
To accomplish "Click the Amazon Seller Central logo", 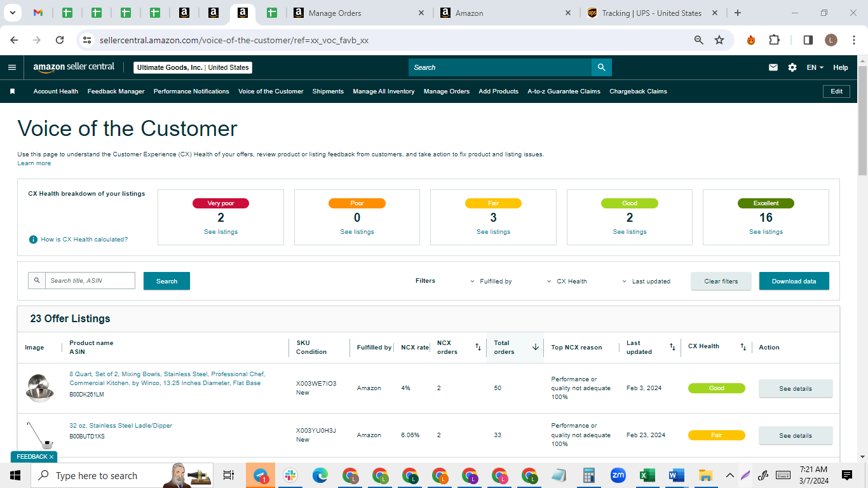I will (74, 67).
